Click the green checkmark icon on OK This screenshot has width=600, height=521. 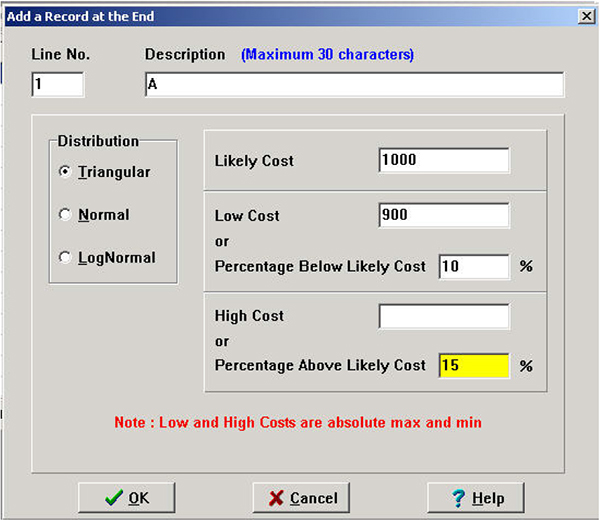tap(114, 498)
